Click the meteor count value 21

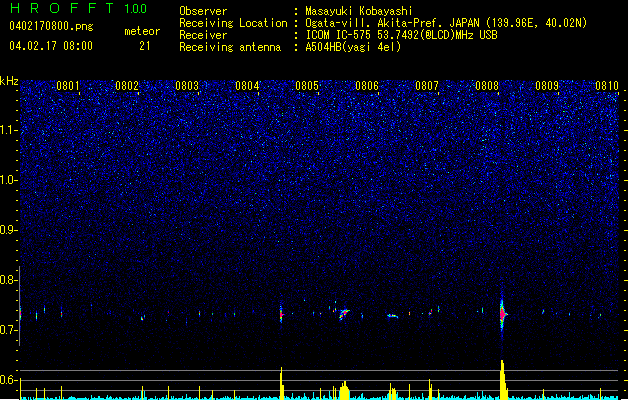click(x=145, y=46)
